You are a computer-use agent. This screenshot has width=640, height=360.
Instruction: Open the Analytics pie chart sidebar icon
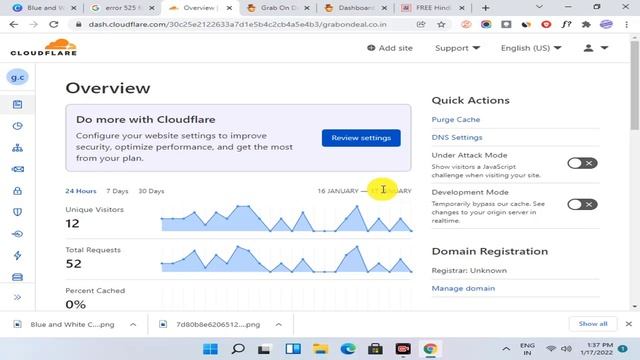click(x=18, y=126)
